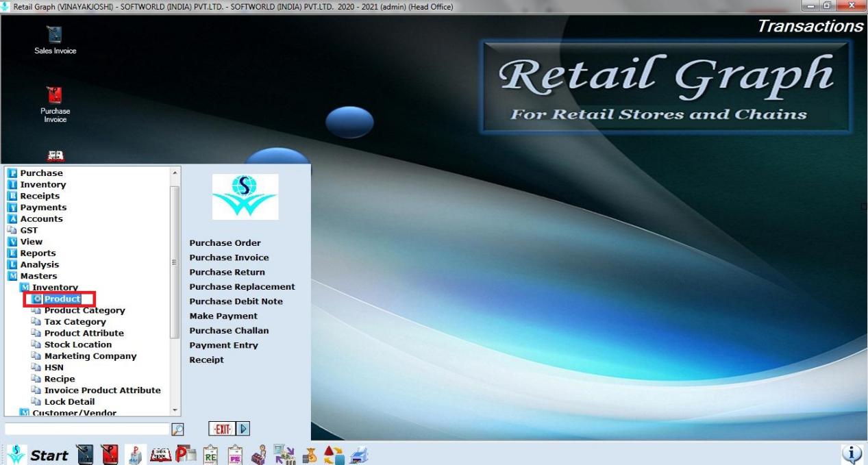
Task: Select the GST tree item
Action: click(29, 230)
